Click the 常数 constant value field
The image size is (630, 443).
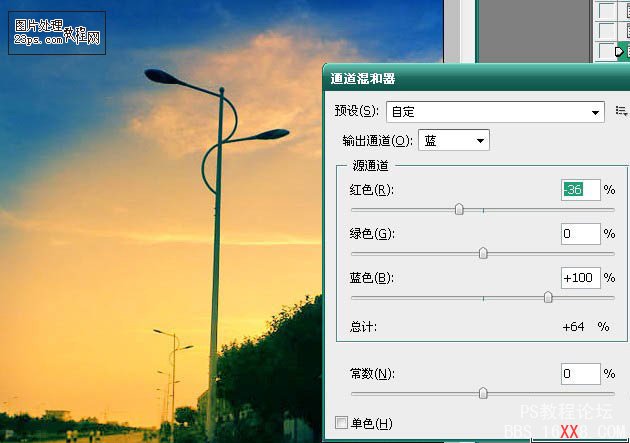[x=581, y=374]
